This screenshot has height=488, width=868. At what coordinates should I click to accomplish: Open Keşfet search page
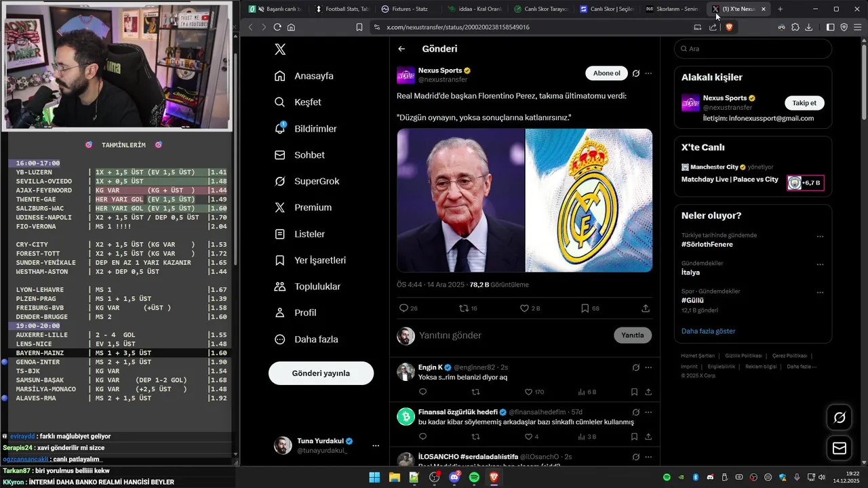click(298, 102)
